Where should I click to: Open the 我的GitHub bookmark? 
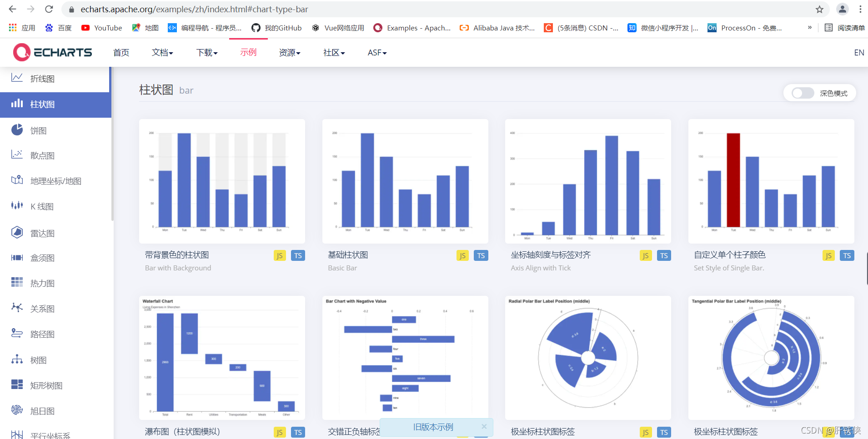pyautogui.click(x=276, y=28)
